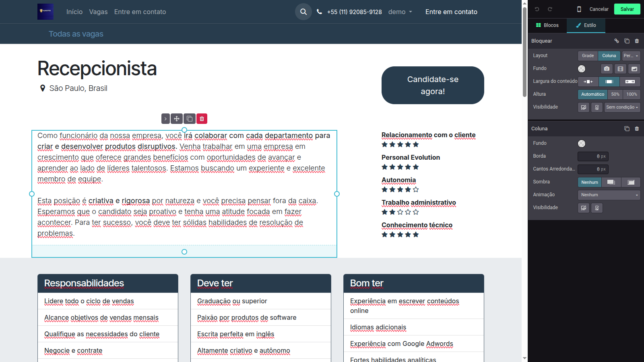Screen dimensions: 644x362
Task: Click the undo arrow in the editor header
Action: tap(537, 9)
